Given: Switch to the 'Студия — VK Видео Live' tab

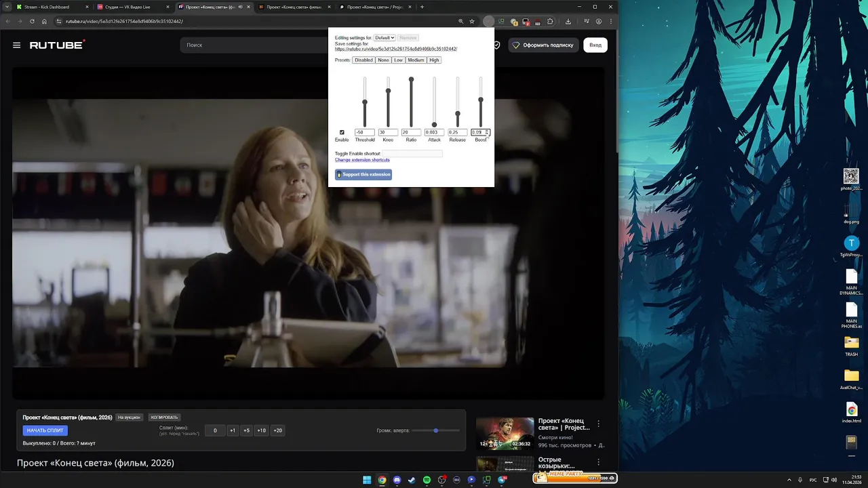Looking at the screenshot, I should point(132,7).
